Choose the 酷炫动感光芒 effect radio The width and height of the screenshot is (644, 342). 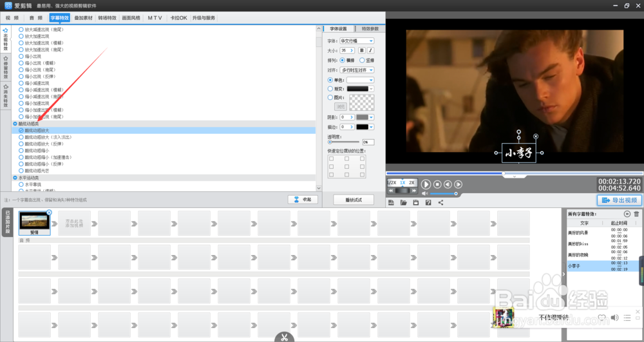(21, 171)
